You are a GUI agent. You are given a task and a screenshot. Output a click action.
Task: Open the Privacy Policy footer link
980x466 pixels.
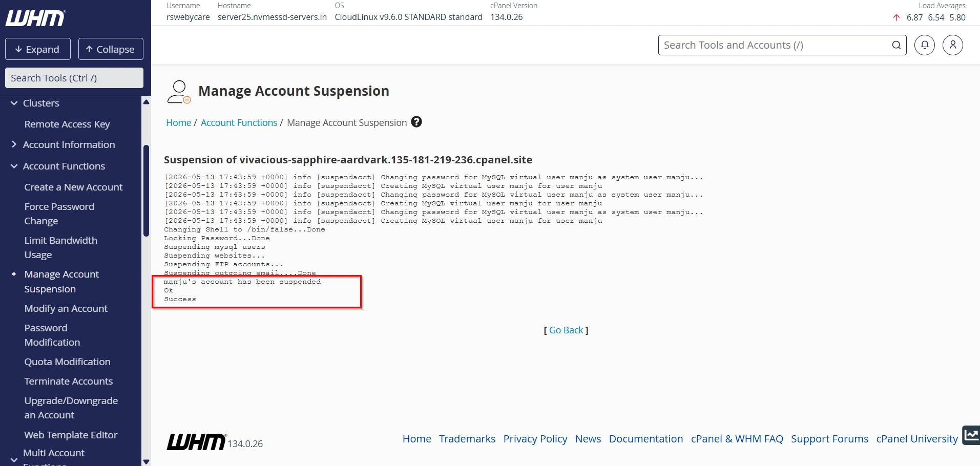[535, 439]
